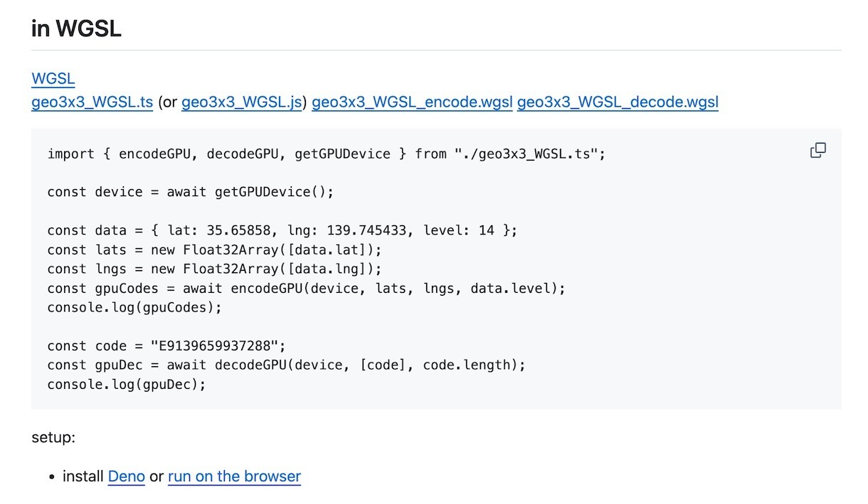Image resolution: width=868 pixels, height=504 pixels.
Task: Click the "const data" line with lat and lng
Action: (282, 230)
